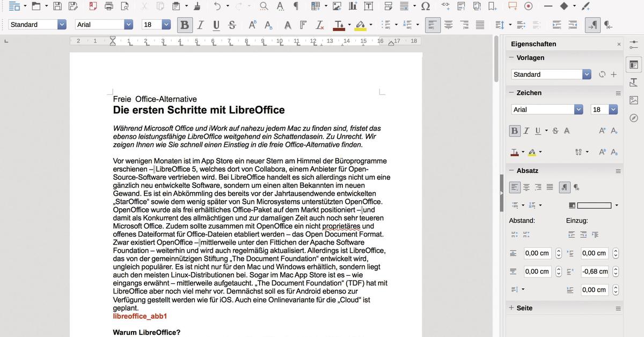Image resolution: width=644 pixels, height=337 pixels.
Task: Toggle Italic in the formatting toolbar
Action: [x=201, y=25]
